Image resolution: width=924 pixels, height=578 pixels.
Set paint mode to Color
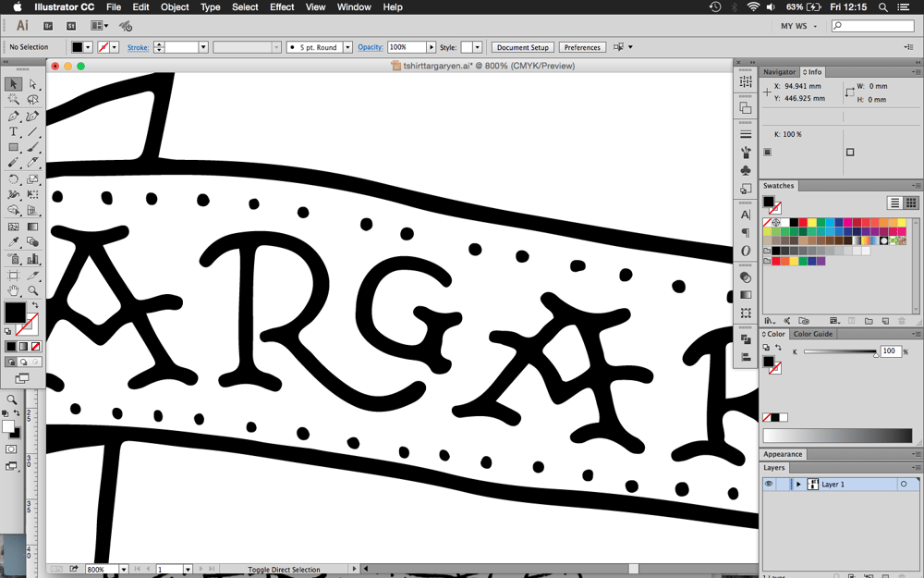(11, 346)
